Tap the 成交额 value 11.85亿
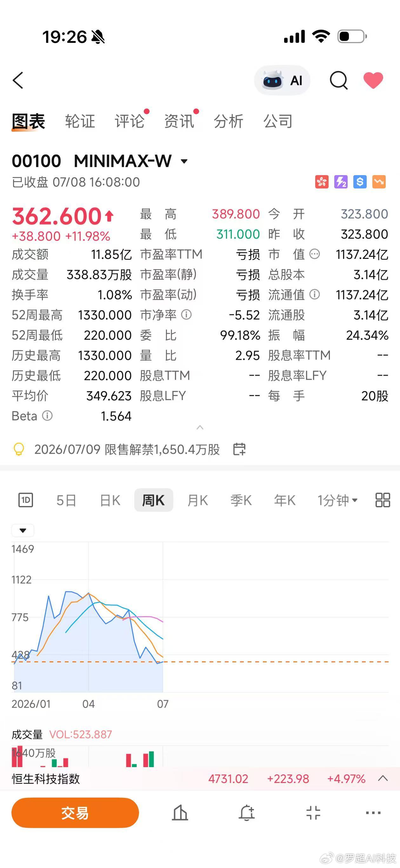 [111, 254]
